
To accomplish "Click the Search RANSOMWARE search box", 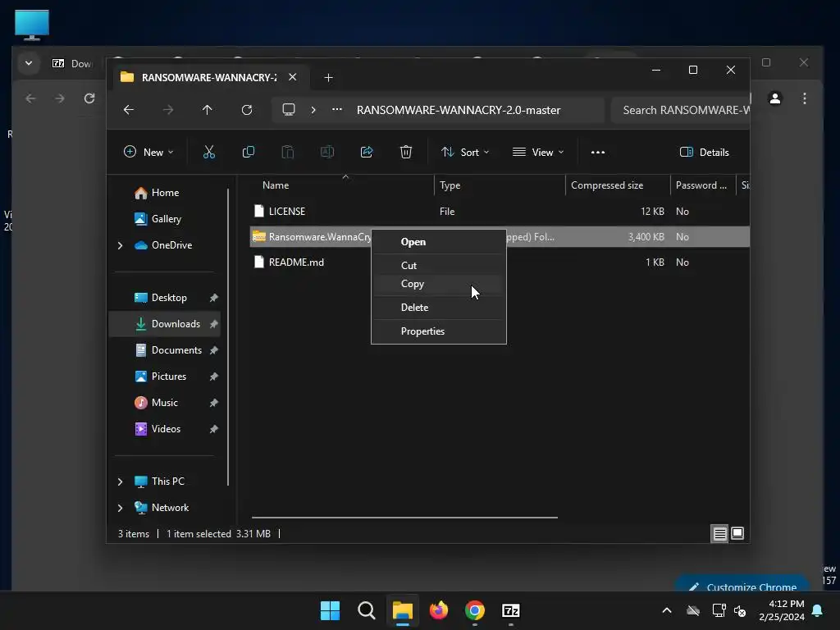I will click(x=680, y=110).
